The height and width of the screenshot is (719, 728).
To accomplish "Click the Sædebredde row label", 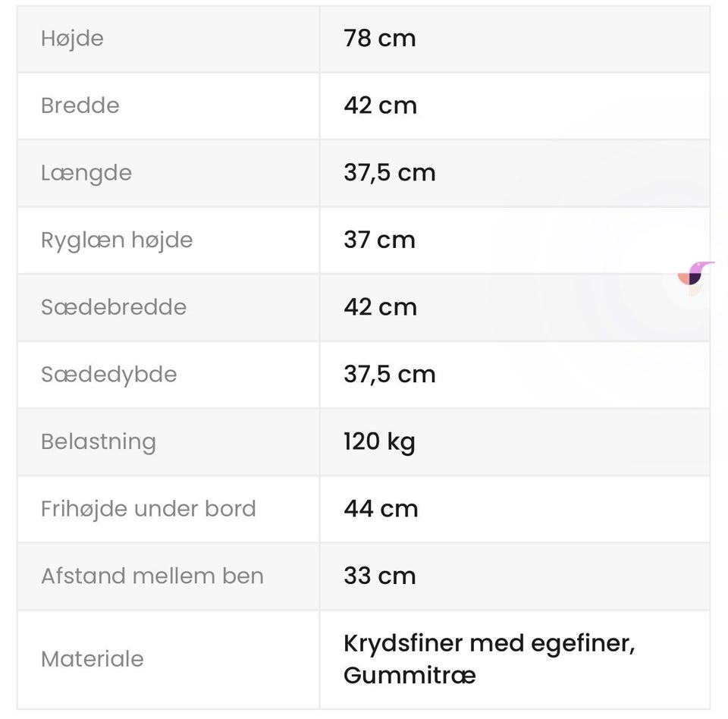I will click(114, 307).
